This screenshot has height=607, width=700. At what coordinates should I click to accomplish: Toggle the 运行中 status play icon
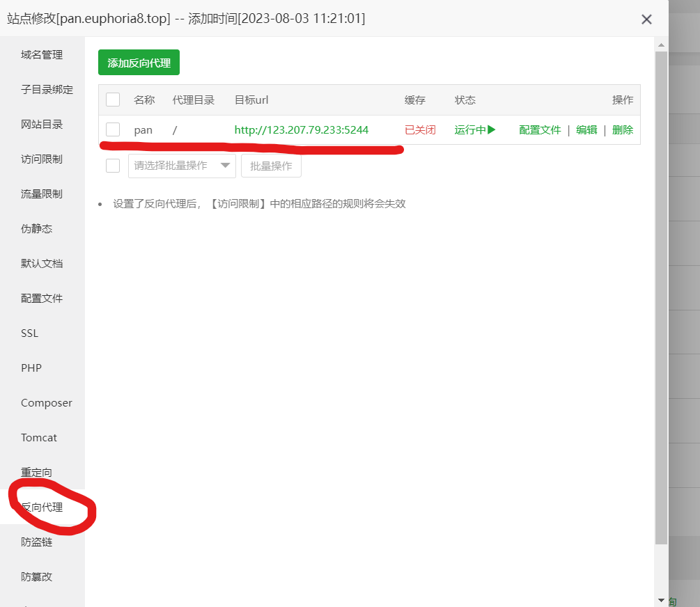click(x=491, y=130)
